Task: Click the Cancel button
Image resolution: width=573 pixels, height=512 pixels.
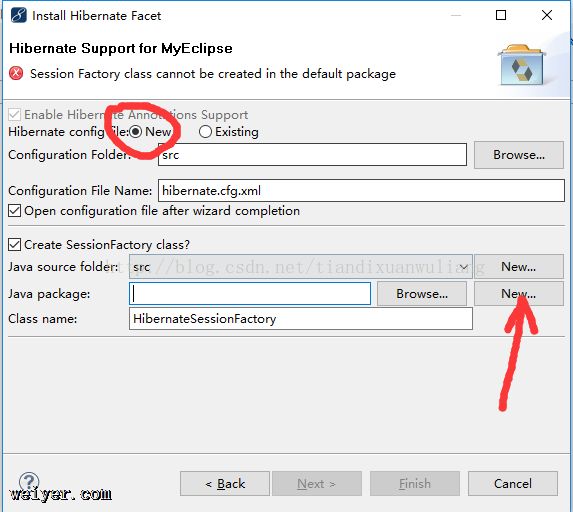Action: 513,483
